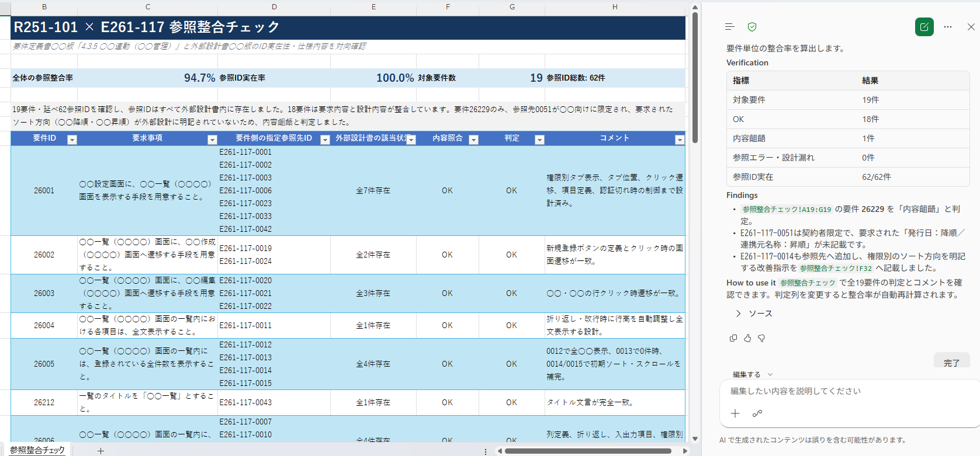Click the sheet tab bar options dots
The width and height of the screenshot is (980, 456).
[486, 451]
